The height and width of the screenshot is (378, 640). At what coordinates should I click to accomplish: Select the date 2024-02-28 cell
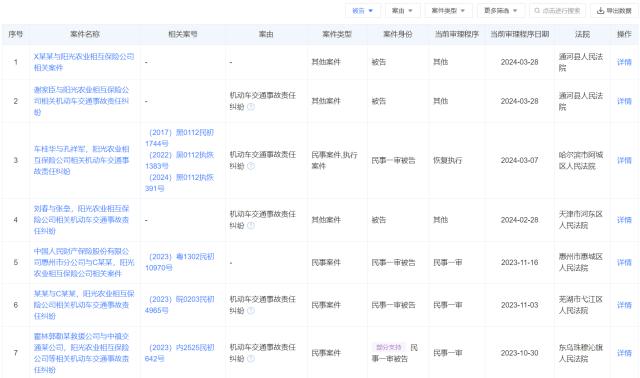(x=520, y=220)
